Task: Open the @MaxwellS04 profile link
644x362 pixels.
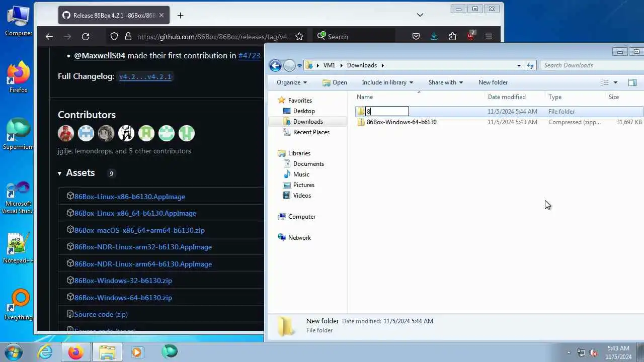Action: pos(100,56)
